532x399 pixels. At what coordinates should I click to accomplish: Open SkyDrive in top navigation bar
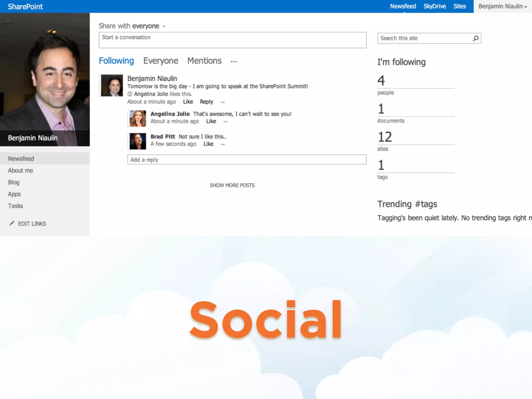435,6
